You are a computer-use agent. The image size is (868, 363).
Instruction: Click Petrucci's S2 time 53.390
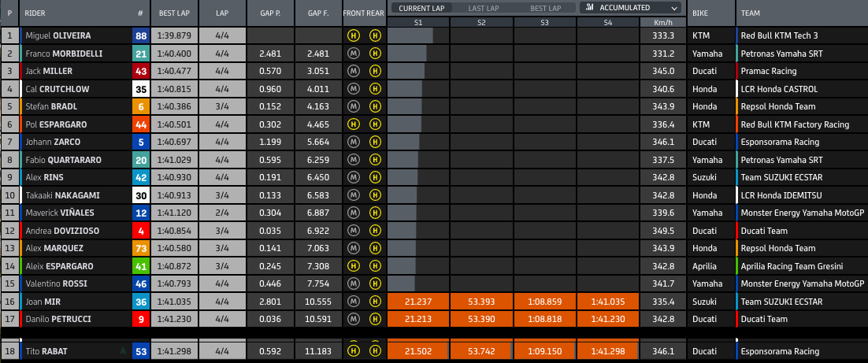pos(481,319)
